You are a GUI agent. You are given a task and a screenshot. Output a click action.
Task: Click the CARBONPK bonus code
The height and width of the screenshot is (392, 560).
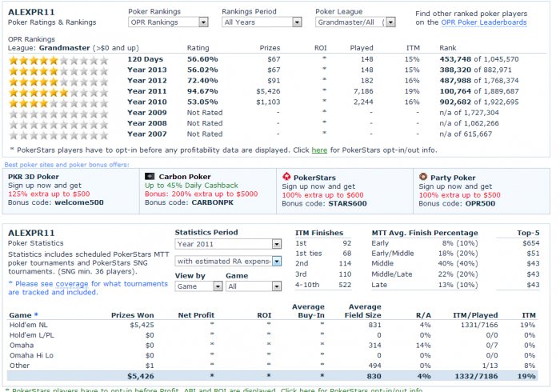(x=213, y=202)
